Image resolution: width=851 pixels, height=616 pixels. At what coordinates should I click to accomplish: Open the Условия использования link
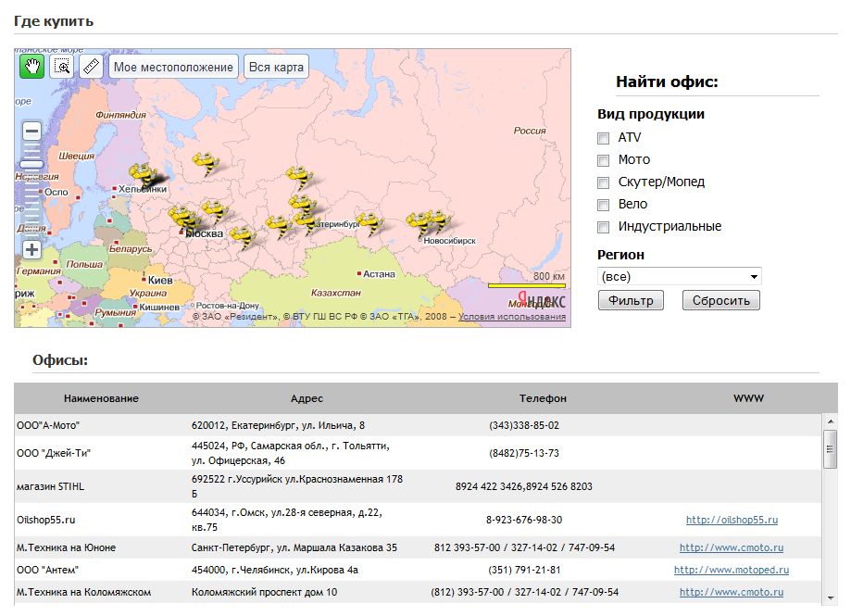coord(515,313)
